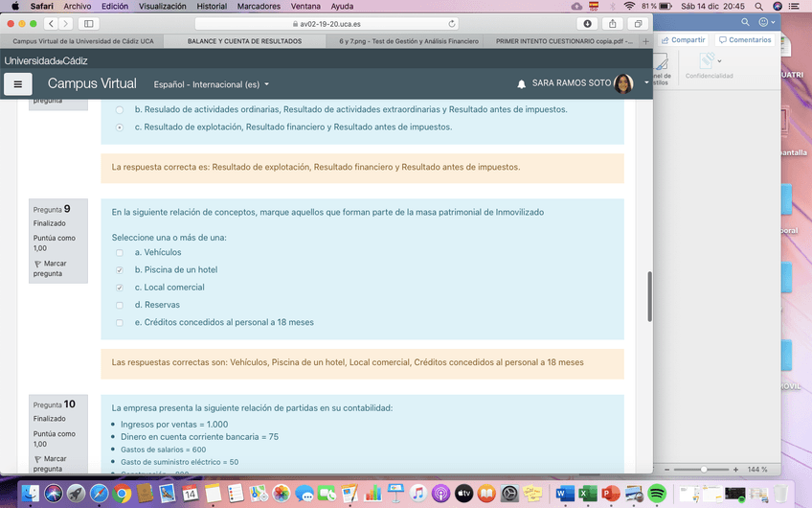Click the Word zoom out minus button
812x508 pixels.
click(667, 469)
